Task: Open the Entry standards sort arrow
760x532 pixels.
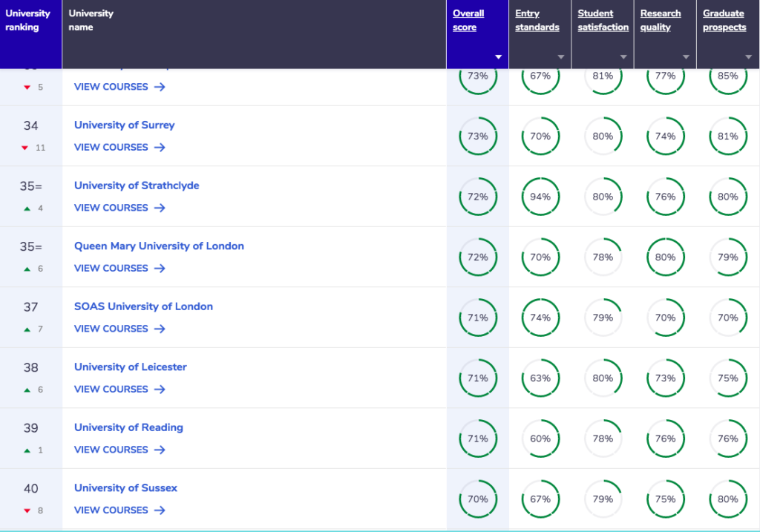Action: pos(561,57)
